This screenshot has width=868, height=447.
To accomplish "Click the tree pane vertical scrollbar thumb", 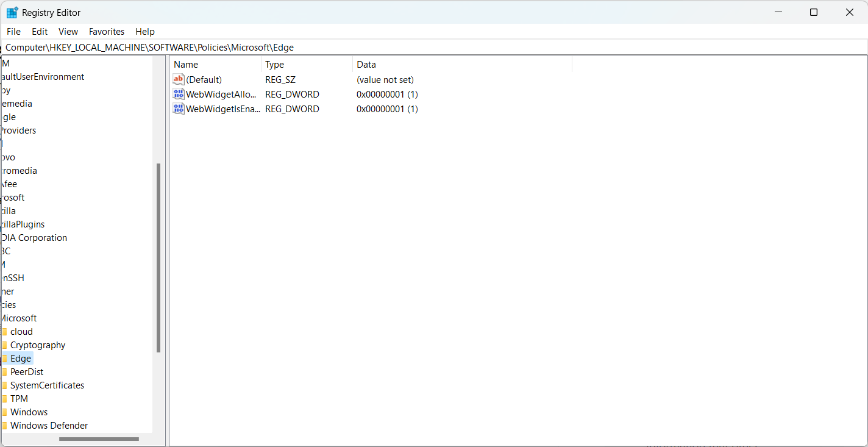I will point(158,258).
